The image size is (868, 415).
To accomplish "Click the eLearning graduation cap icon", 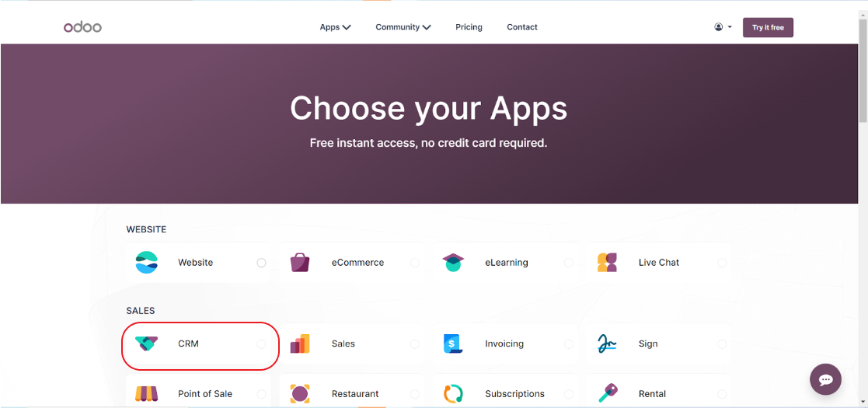I will (453, 262).
